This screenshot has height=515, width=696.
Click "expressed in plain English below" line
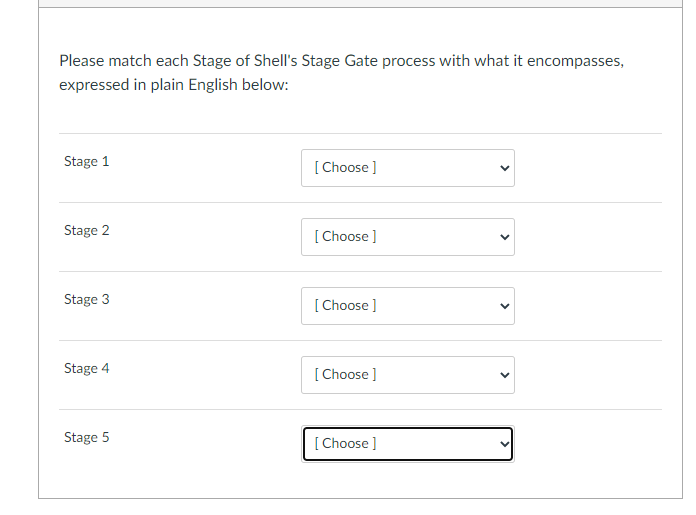point(173,85)
